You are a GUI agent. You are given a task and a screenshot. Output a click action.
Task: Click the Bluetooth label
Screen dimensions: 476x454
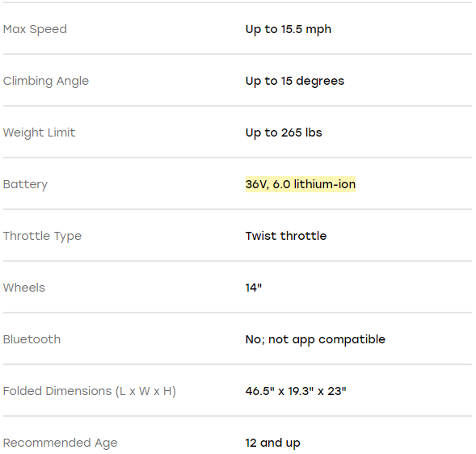32,339
